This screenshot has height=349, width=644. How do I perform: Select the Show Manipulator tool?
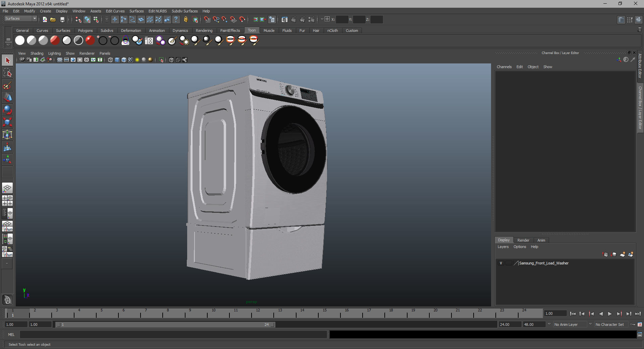[7, 159]
